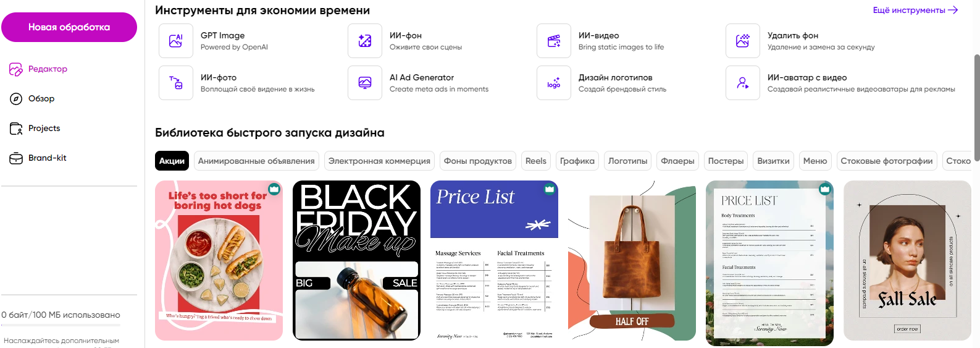This screenshot has width=980, height=348.
Task: Open the Ещё инструменты link
Action: coord(915,10)
